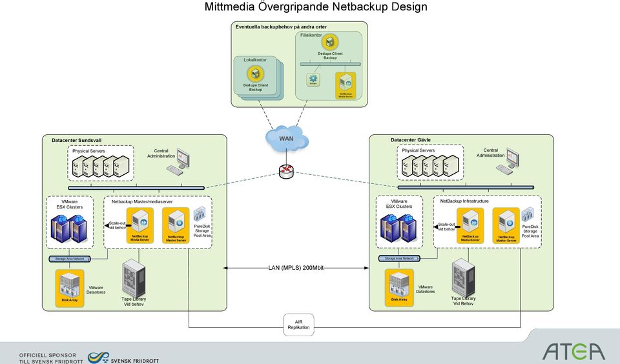Click Sundsvall Scale-out vid behov arrow
620x364 pixels.
(118, 226)
